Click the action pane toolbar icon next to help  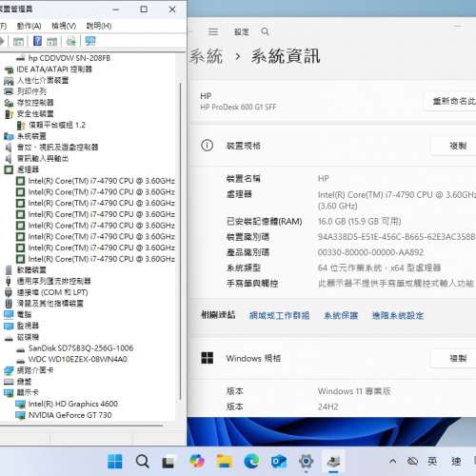tap(51, 41)
